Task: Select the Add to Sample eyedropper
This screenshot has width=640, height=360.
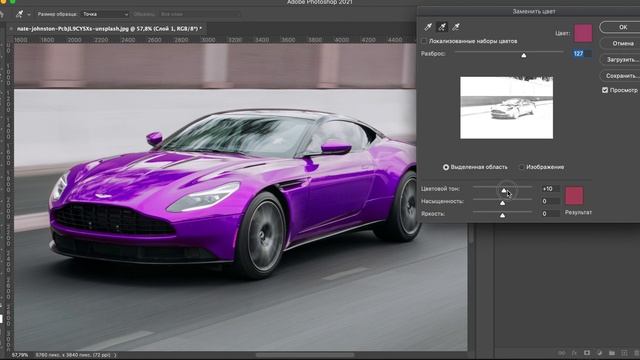Action: [442, 27]
